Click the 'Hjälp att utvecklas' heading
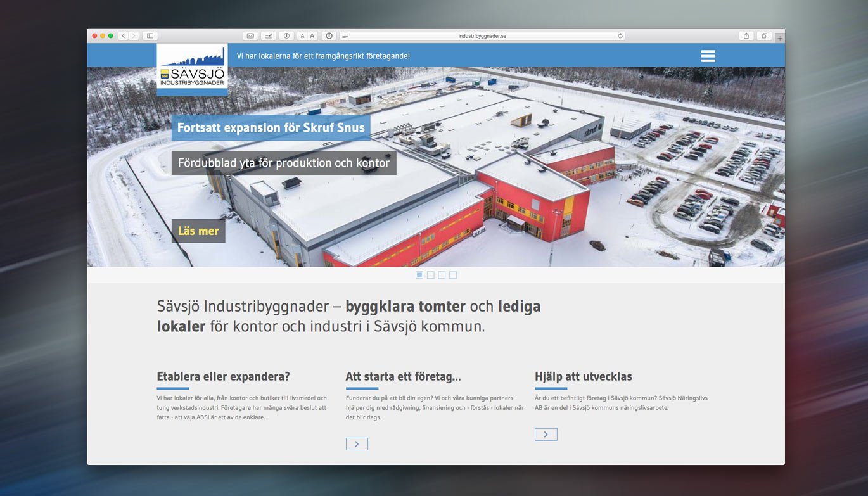The height and width of the screenshot is (496, 868). pos(584,376)
